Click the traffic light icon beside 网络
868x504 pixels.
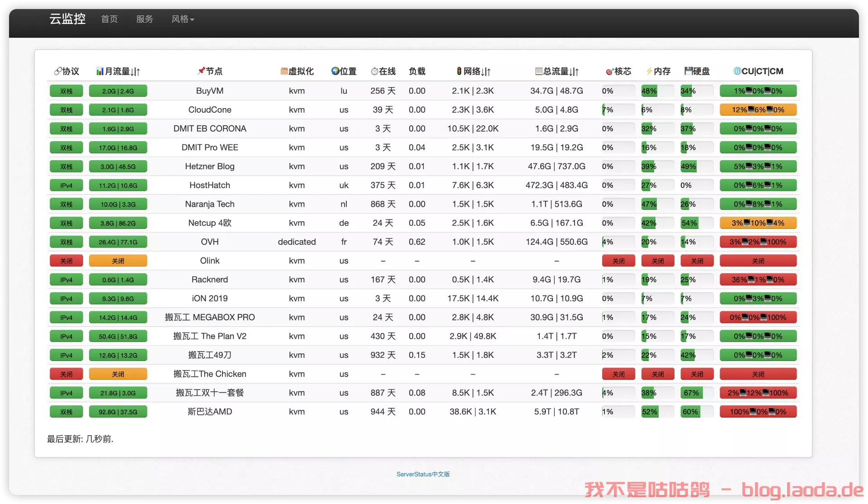pyautogui.click(x=459, y=71)
